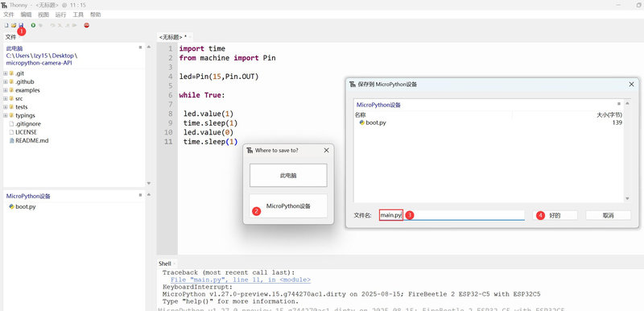Open the 运行 menu
644x311 pixels.
click(60, 15)
